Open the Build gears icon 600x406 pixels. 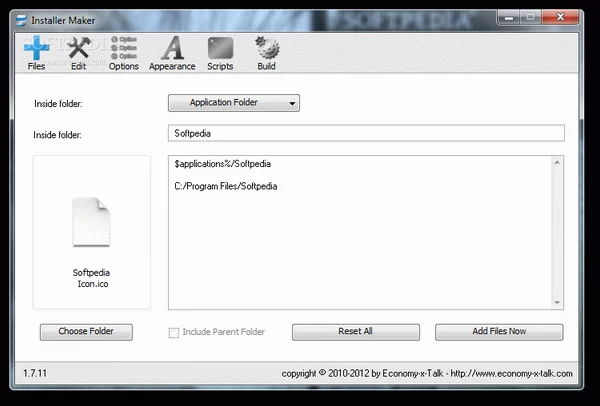pos(267,53)
